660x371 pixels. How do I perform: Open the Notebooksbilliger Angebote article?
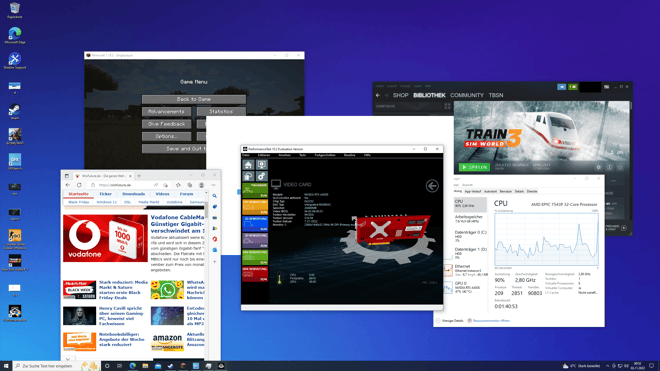point(122,339)
